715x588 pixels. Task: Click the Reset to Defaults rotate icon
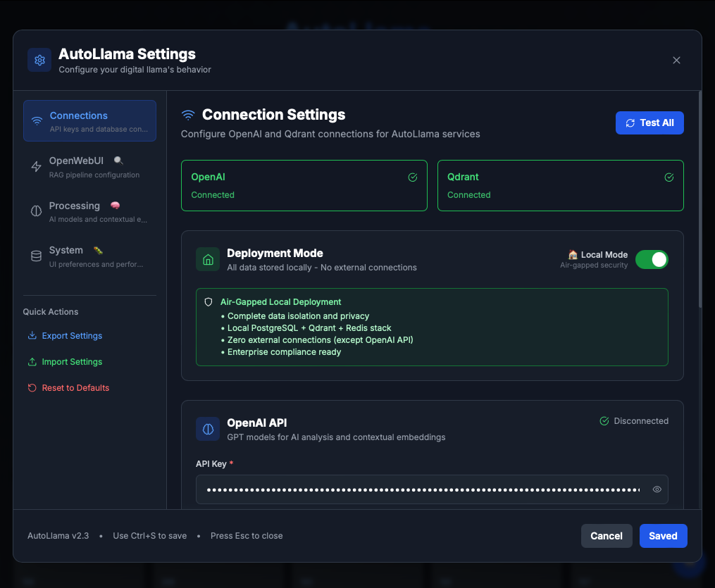(32, 388)
